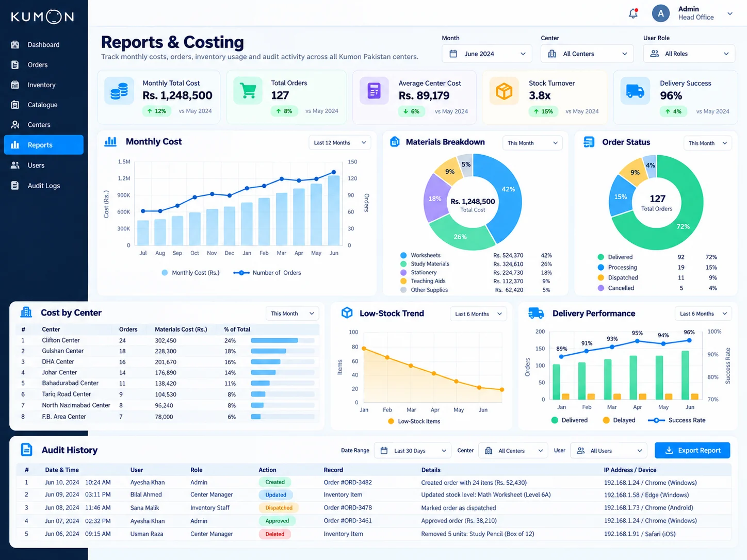Expand the Materials Breakdown This Month dropdown
The width and height of the screenshot is (747, 560).
532,143
